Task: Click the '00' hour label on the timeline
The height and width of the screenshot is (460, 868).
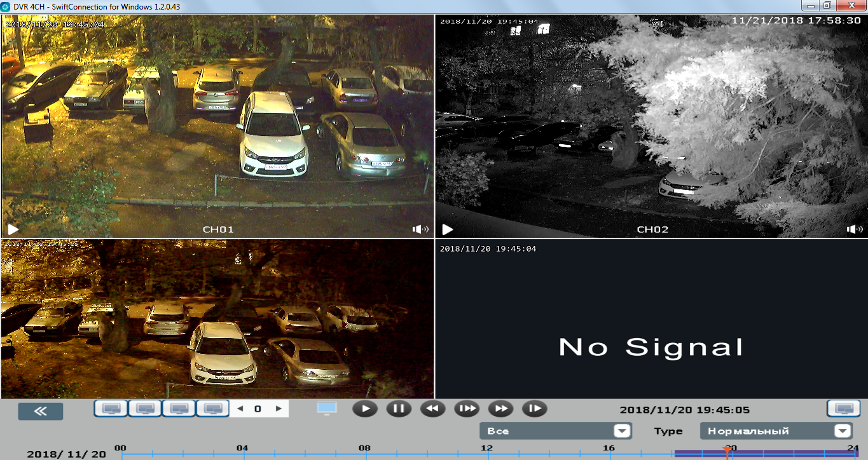Action: tap(120, 448)
